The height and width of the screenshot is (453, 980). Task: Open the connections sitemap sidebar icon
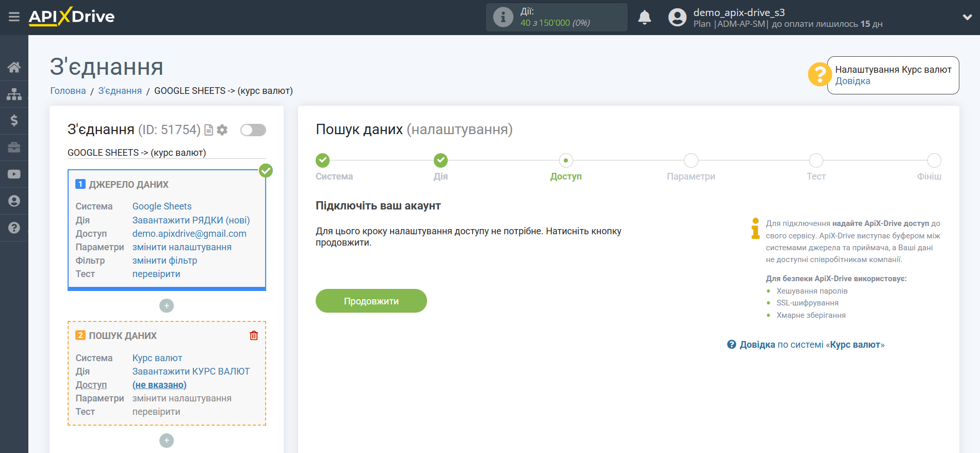[x=14, y=94]
